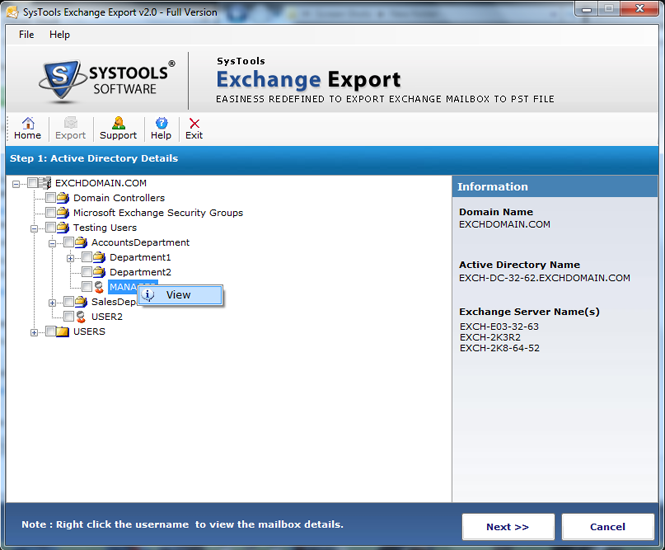Click the USERS folder icon
This screenshot has width=665, height=550.
[63, 332]
